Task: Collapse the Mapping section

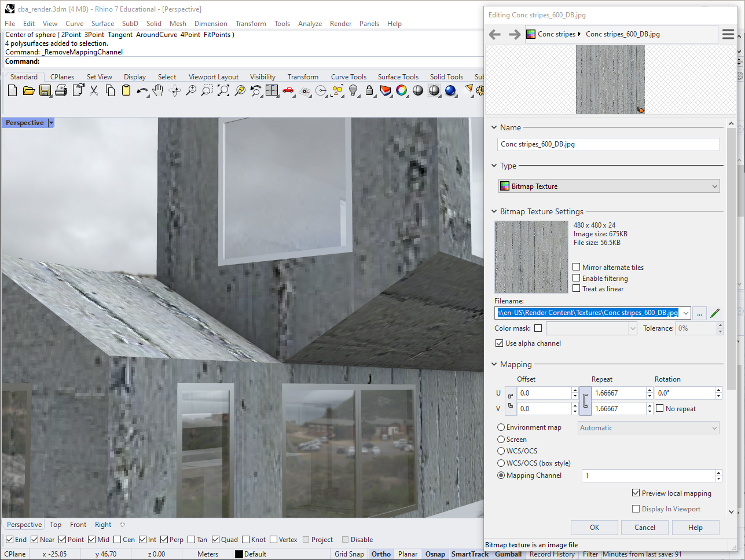Action: click(x=494, y=364)
